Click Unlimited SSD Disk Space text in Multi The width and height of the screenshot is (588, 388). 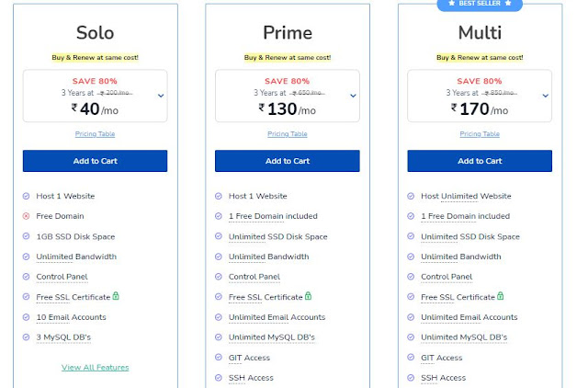(x=470, y=237)
